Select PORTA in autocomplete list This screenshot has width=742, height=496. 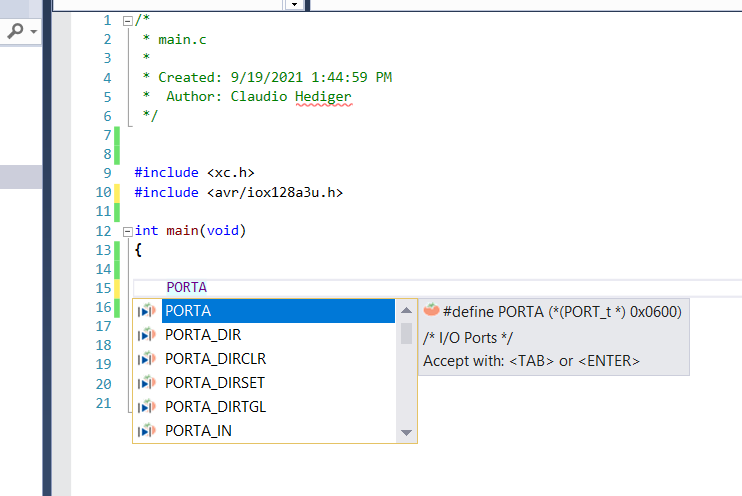click(278, 311)
